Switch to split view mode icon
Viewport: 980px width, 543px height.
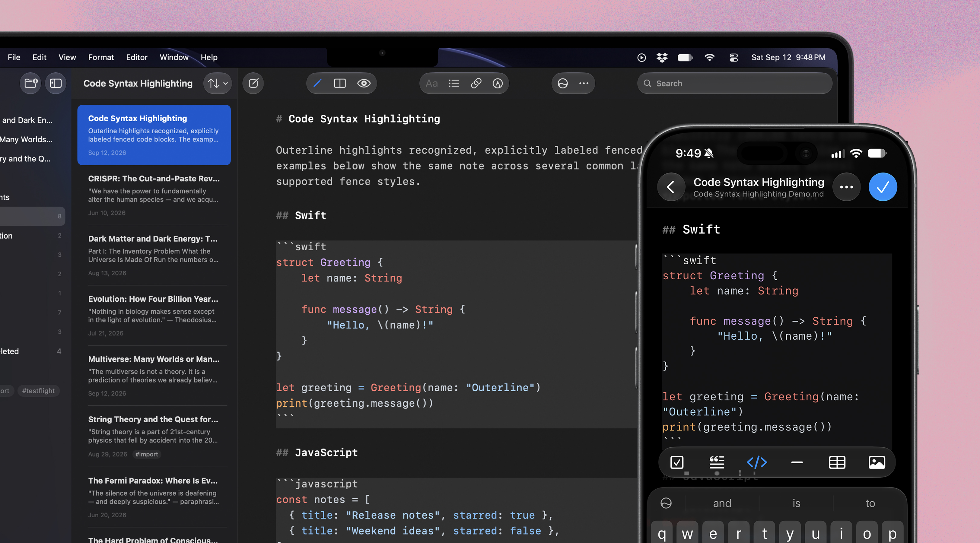point(340,83)
